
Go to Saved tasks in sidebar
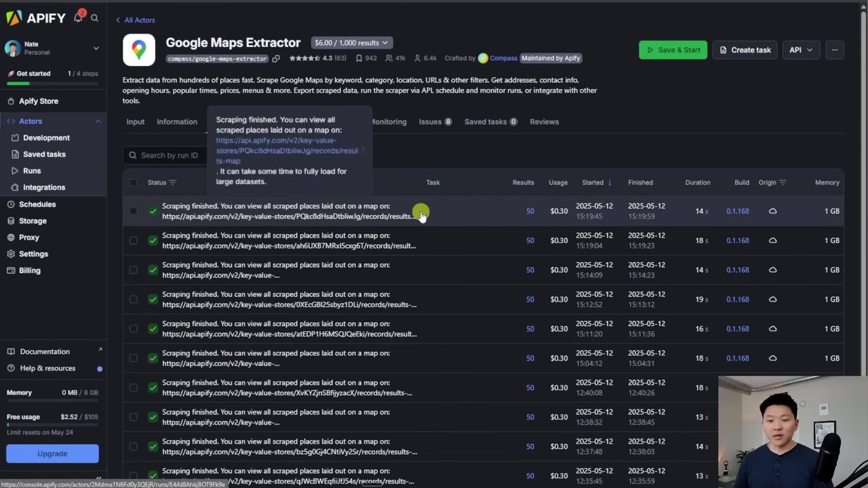[x=44, y=154]
